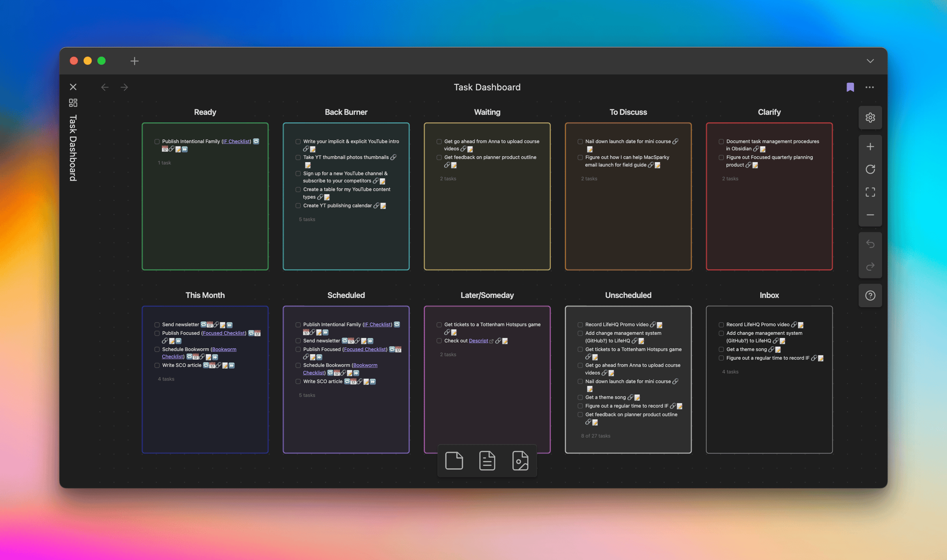This screenshot has height=560, width=947.
Task: Check Document task management procedures in Obsidian
Action: point(721,142)
